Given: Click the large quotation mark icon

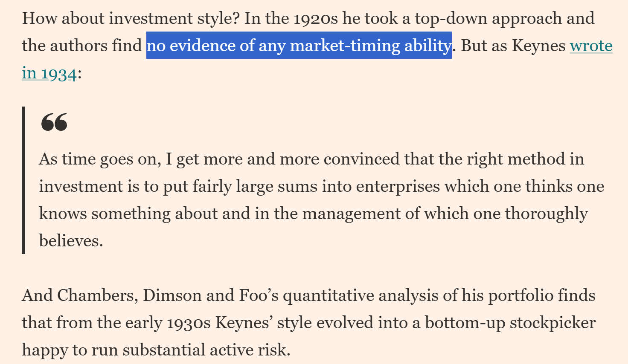Looking at the screenshot, I should 54,122.
